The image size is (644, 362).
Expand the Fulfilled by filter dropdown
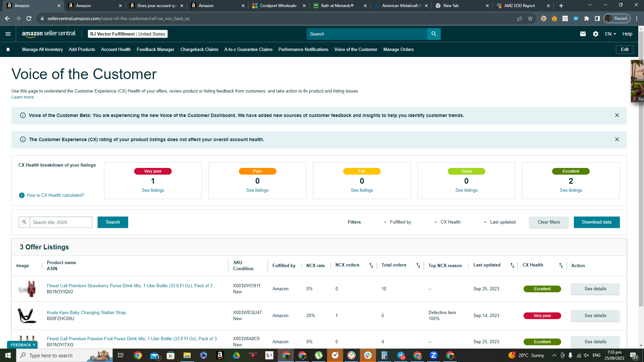397,222
